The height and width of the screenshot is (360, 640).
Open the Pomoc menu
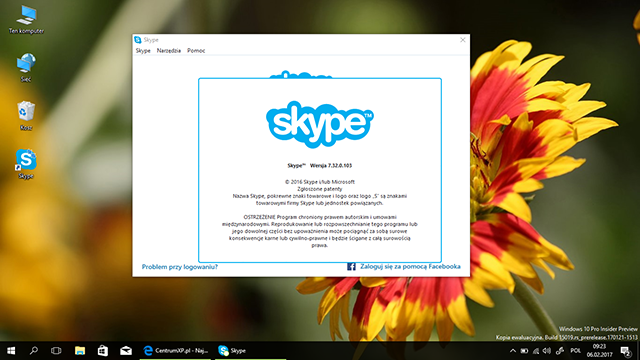[196, 51]
